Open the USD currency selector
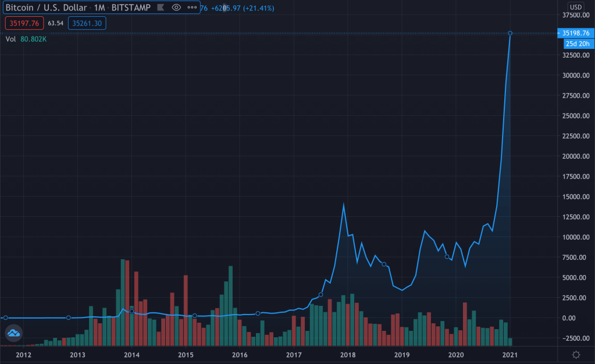This screenshot has height=364, width=595. pos(575,7)
